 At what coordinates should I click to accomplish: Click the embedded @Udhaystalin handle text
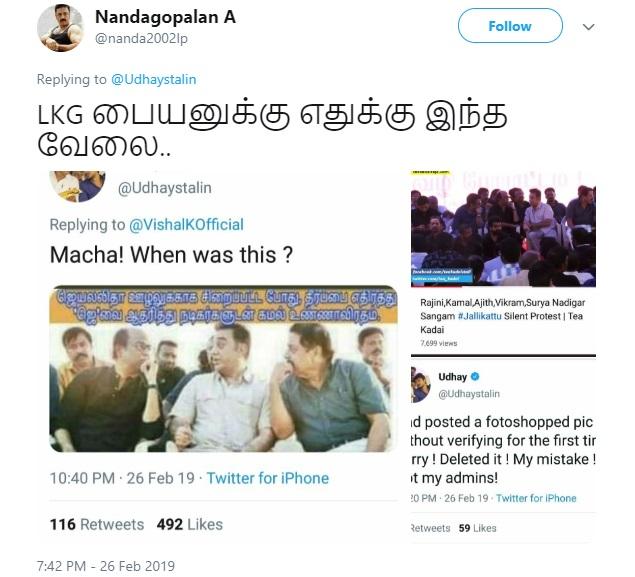click(164, 188)
